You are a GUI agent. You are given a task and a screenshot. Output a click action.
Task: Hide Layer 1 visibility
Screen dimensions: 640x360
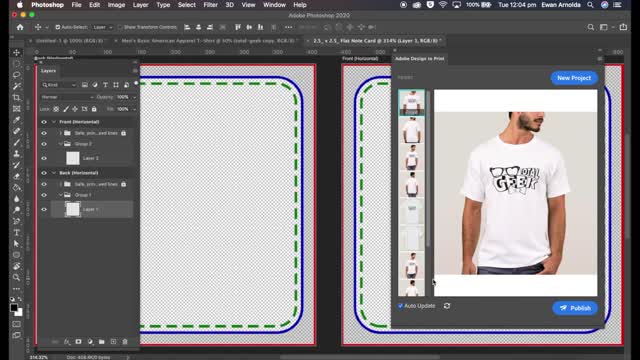point(44,209)
